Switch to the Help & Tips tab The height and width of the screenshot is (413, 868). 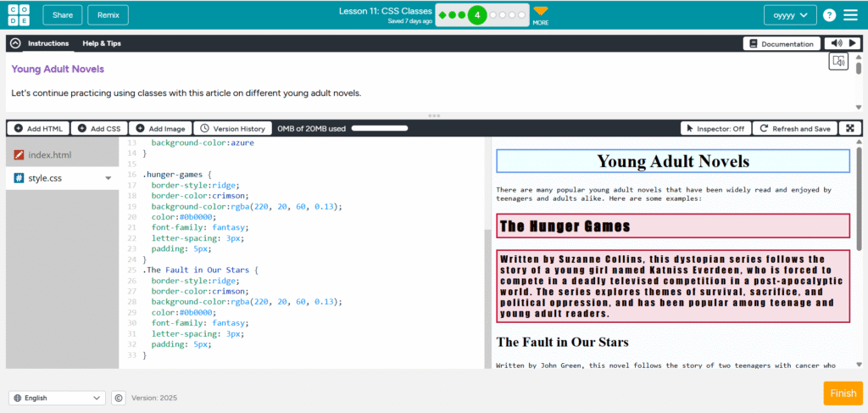[x=101, y=43]
